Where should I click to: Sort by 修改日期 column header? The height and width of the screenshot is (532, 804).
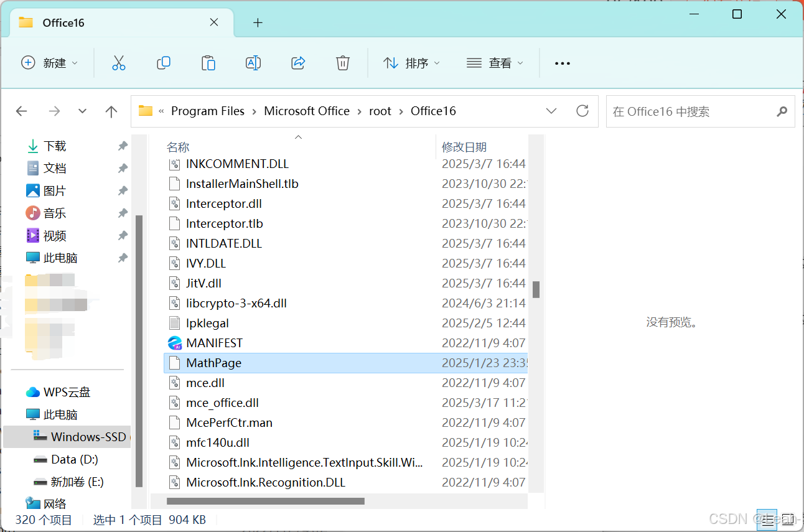[464, 147]
